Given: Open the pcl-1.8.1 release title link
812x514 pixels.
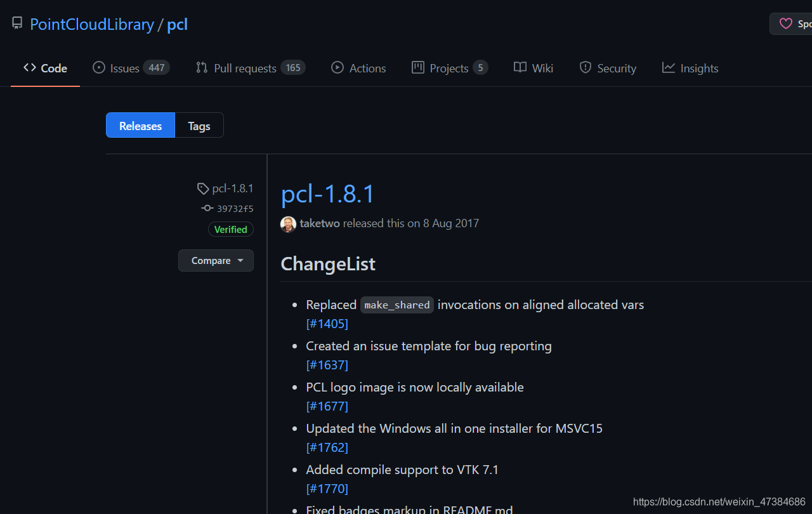Looking at the screenshot, I should coord(327,194).
